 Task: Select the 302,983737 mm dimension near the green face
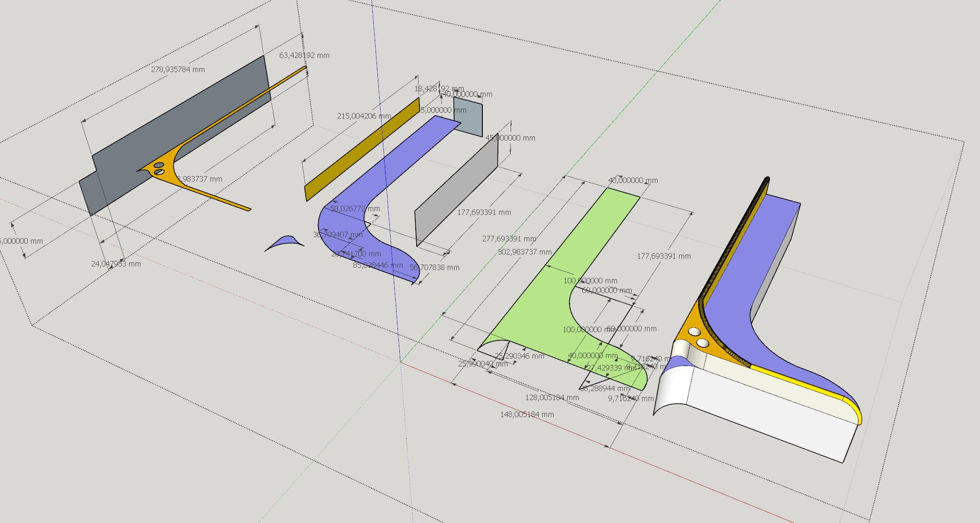click(x=525, y=252)
